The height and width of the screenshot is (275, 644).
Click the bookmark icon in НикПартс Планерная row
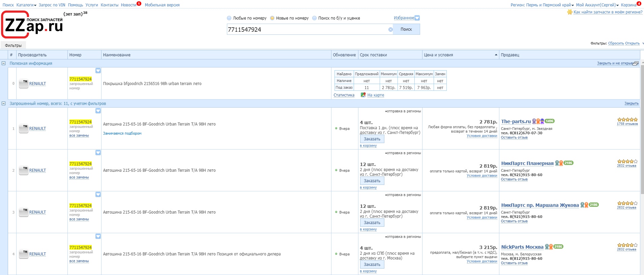[98, 153]
